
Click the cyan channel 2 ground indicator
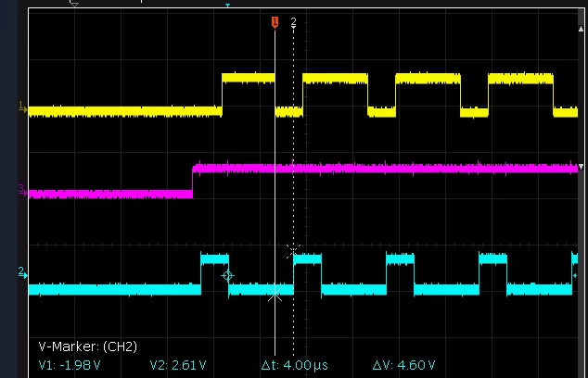(x=22, y=272)
